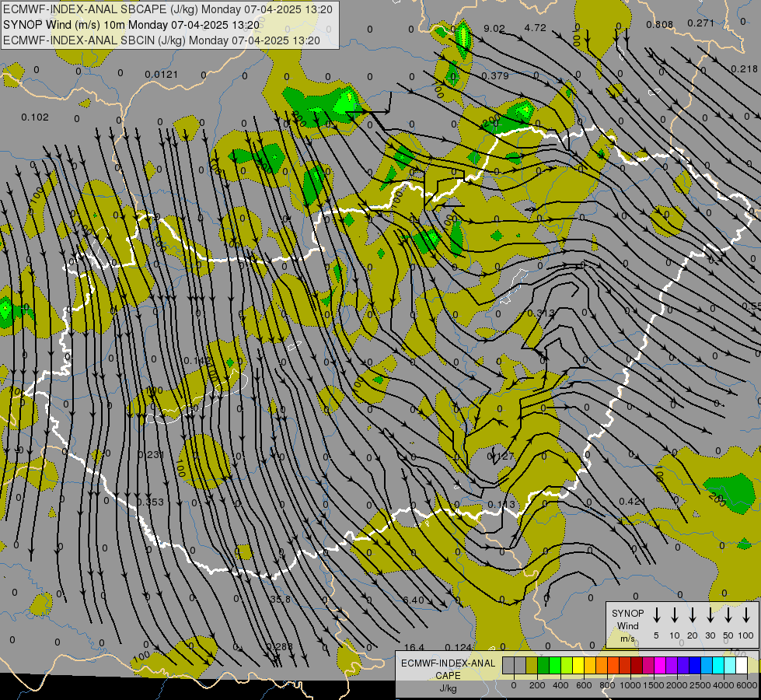Viewport: 761px width, 700px height.
Task: Click the map value '0.102'
Action: tap(35, 117)
